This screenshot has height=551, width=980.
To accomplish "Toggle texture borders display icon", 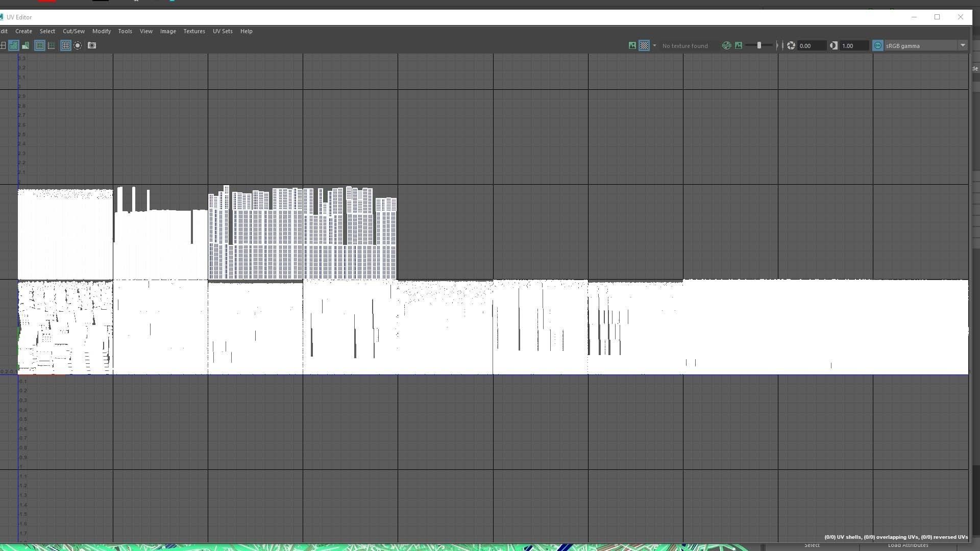I will (40, 45).
